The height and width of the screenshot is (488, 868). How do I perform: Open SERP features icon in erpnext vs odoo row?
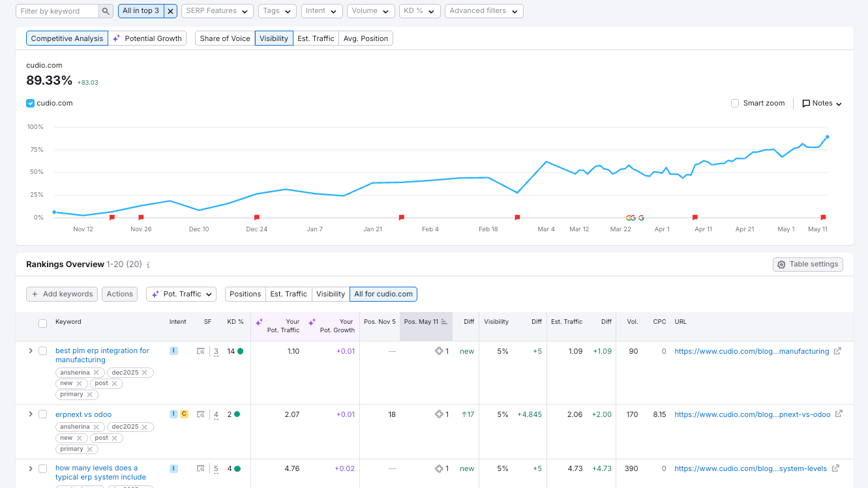click(x=201, y=414)
